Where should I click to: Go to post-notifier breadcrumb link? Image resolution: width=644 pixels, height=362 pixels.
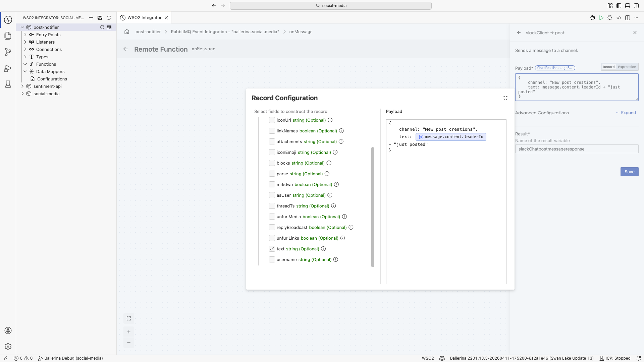point(148,32)
